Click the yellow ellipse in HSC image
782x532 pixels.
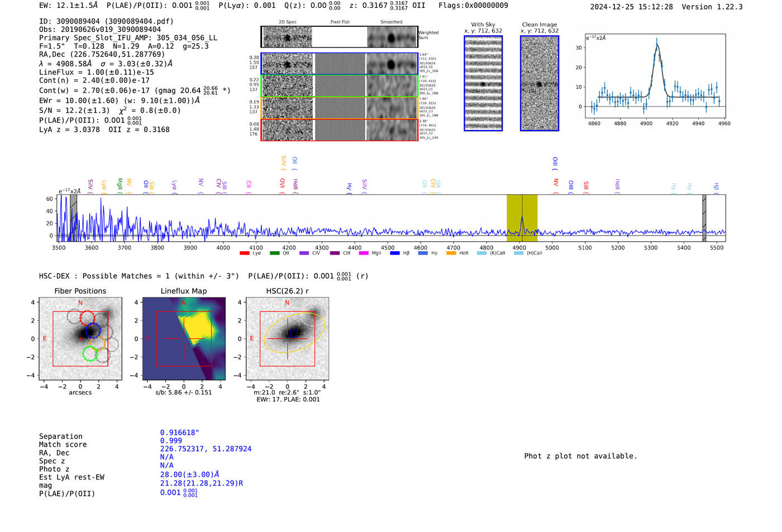pos(294,333)
